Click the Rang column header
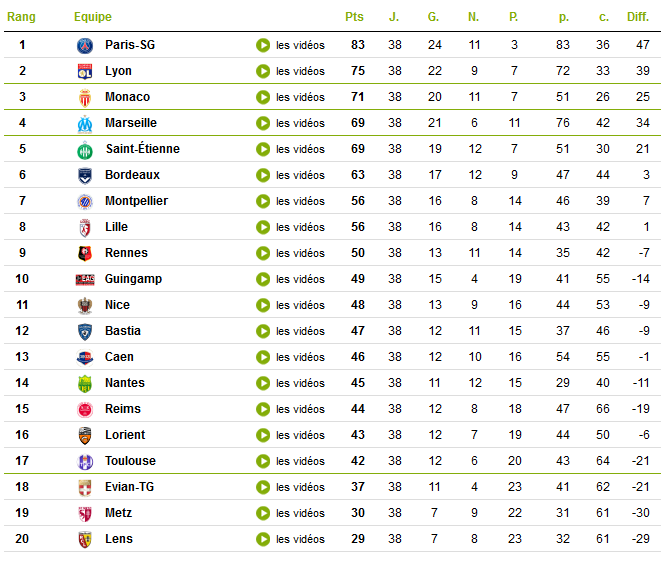661x562 pixels. click(20, 17)
